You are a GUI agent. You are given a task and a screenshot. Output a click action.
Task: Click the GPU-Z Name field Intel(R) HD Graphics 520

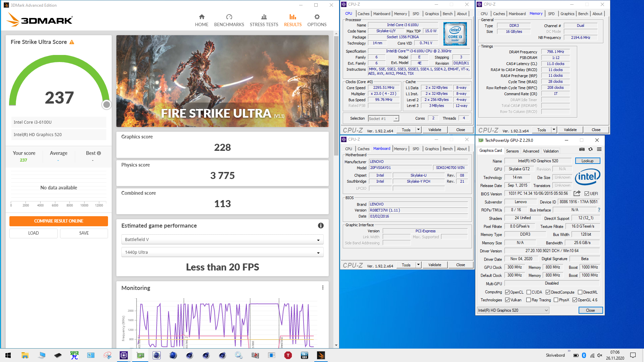(538, 161)
